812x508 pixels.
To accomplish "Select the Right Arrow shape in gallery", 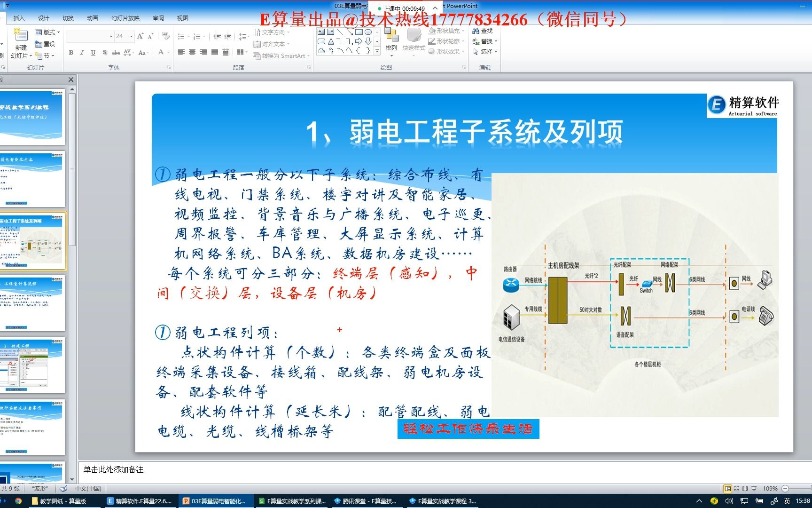I will tap(359, 41).
